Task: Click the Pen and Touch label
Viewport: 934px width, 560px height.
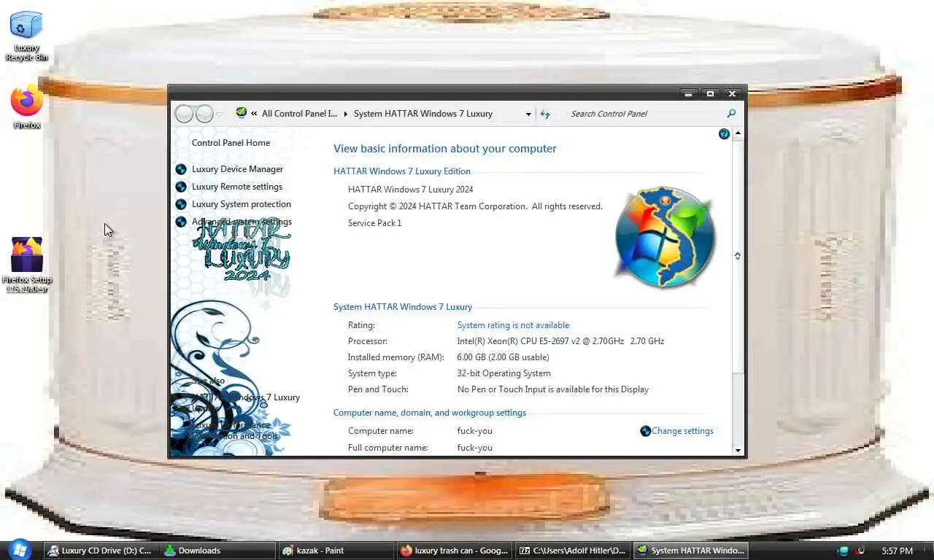Action: point(378,389)
